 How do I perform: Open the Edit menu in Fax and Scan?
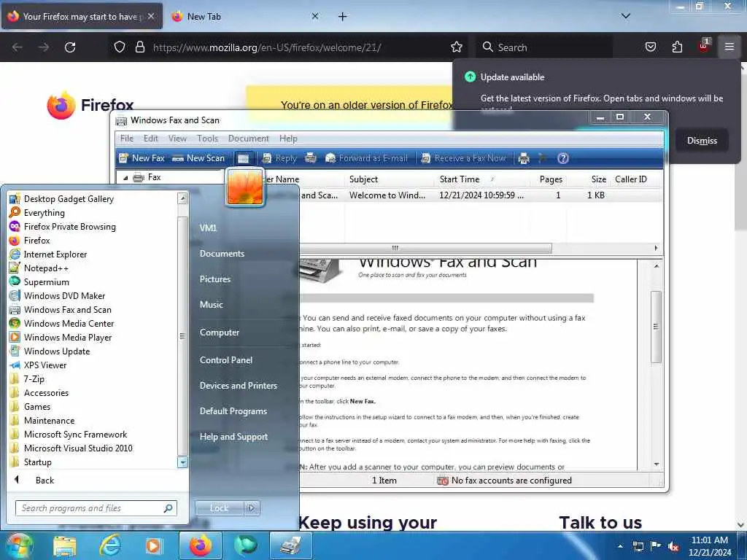point(150,139)
